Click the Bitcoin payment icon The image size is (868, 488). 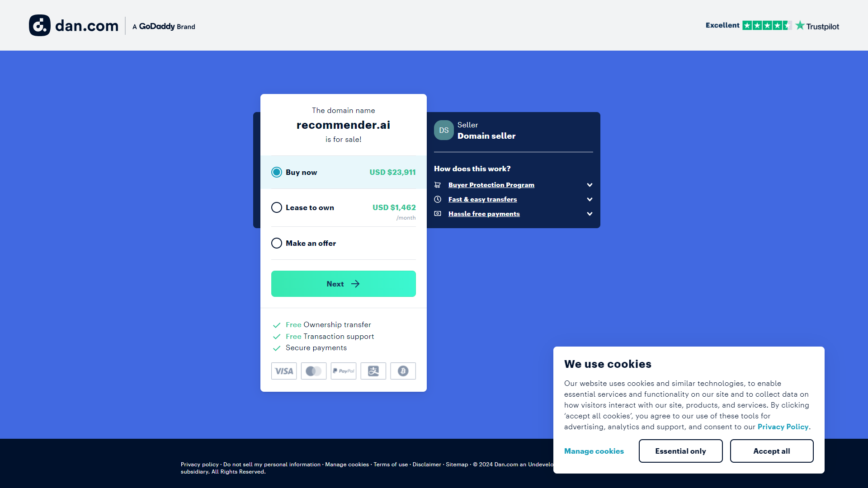pos(403,371)
